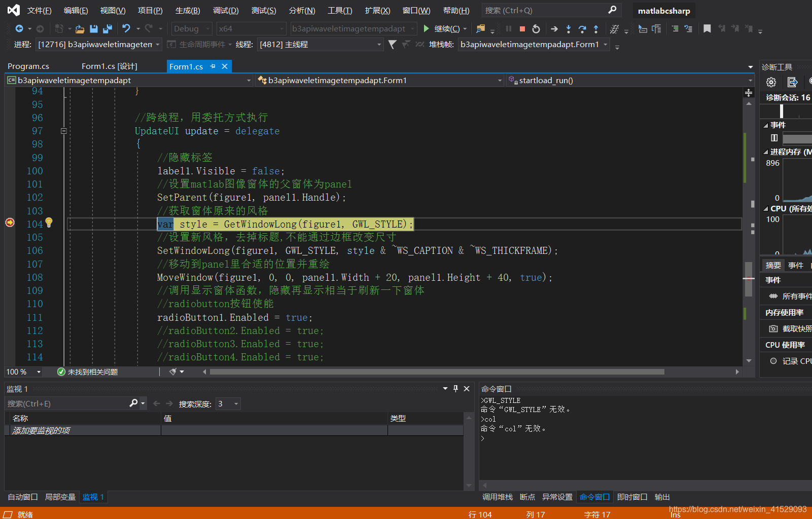Toggle bookmark with the bookmark icon
Screen dimensions: 812x519
[707, 29]
